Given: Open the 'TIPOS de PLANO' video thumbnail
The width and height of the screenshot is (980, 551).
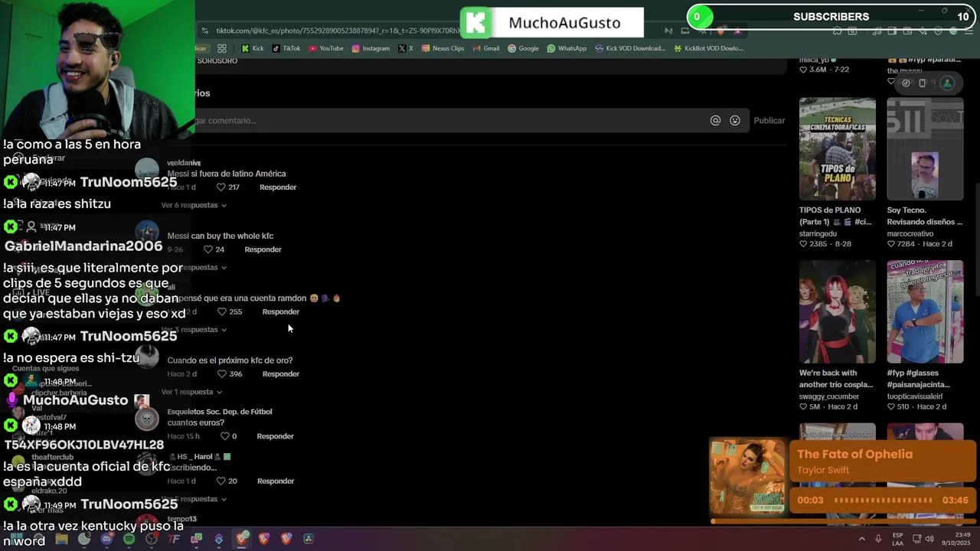Looking at the screenshot, I should [x=838, y=148].
